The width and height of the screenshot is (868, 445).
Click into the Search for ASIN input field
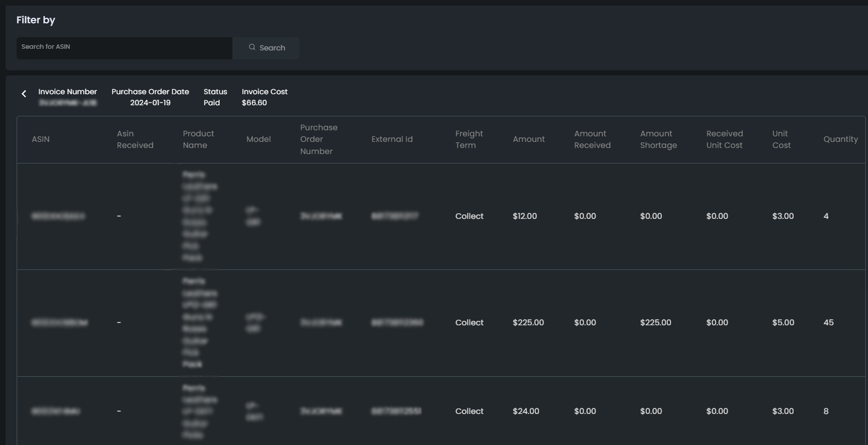click(124, 47)
